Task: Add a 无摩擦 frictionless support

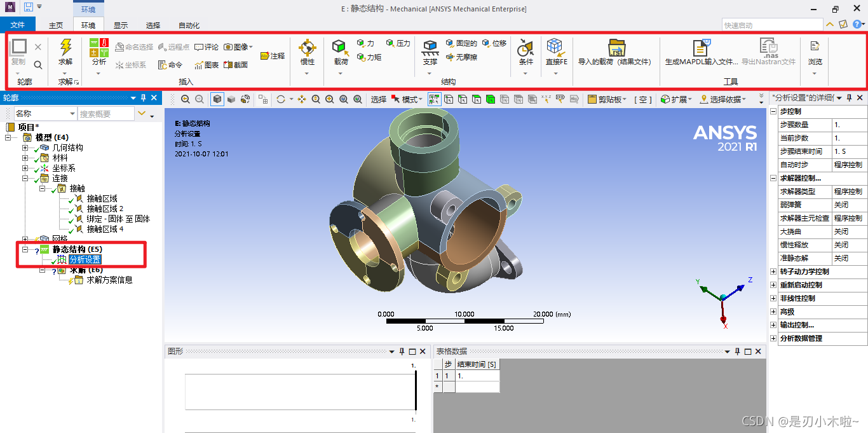Action: click(461, 57)
